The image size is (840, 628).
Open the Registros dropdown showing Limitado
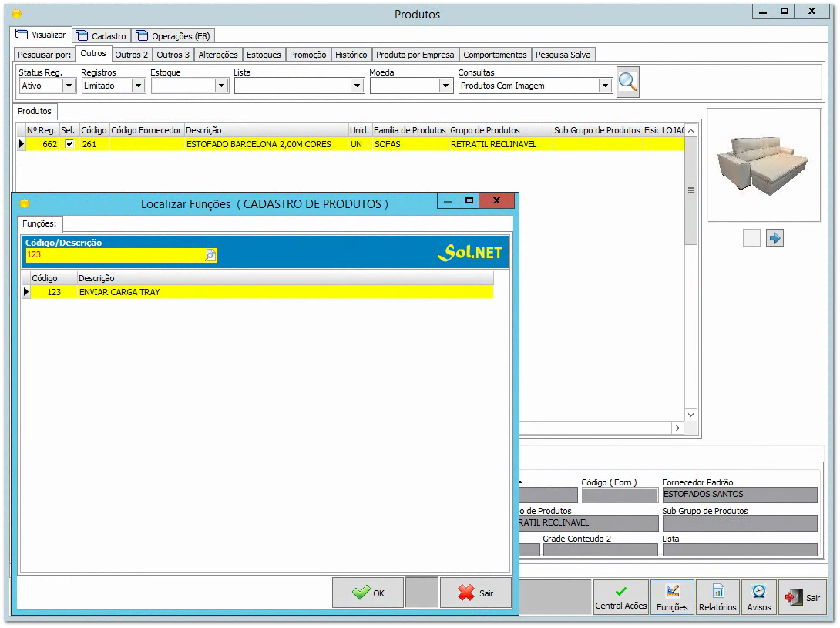point(139,86)
